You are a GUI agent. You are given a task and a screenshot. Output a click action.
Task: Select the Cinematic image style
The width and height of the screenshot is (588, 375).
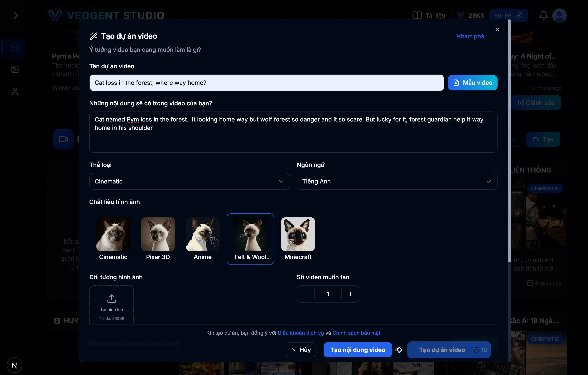click(113, 234)
